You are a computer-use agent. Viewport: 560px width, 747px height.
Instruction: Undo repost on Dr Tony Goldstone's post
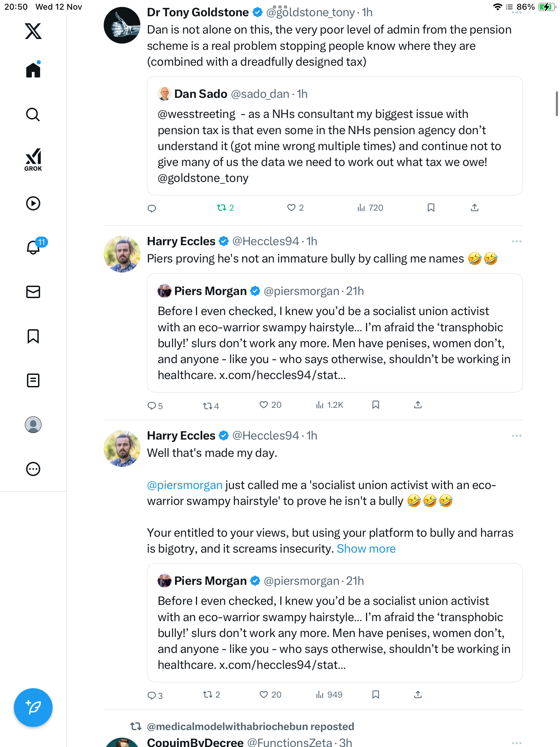[222, 208]
